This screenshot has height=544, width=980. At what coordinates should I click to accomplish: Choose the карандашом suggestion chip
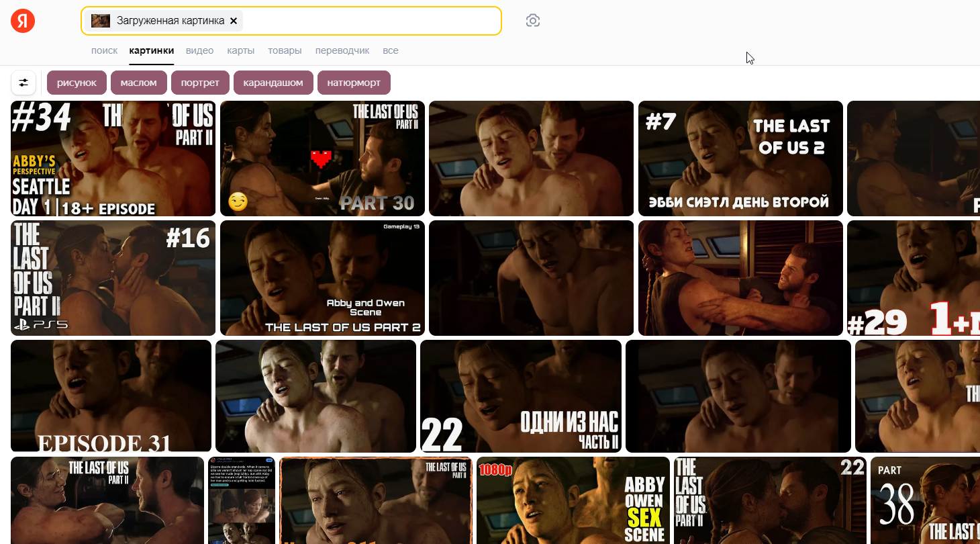click(x=273, y=83)
